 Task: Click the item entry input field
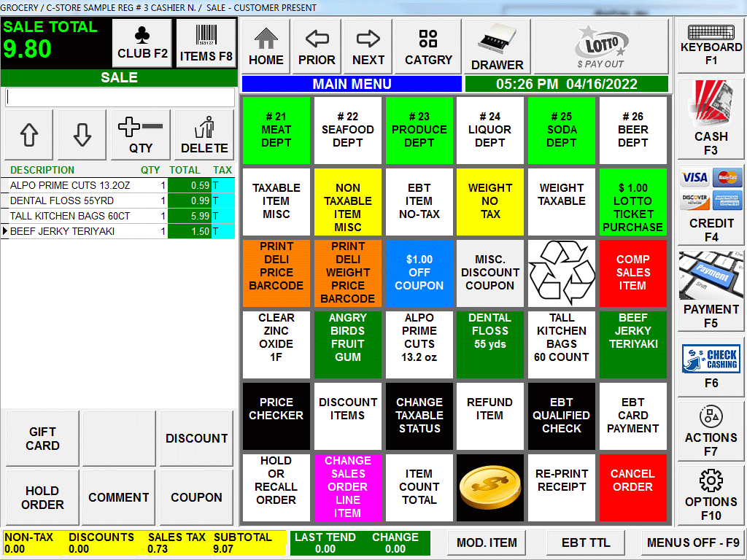click(120, 97)
